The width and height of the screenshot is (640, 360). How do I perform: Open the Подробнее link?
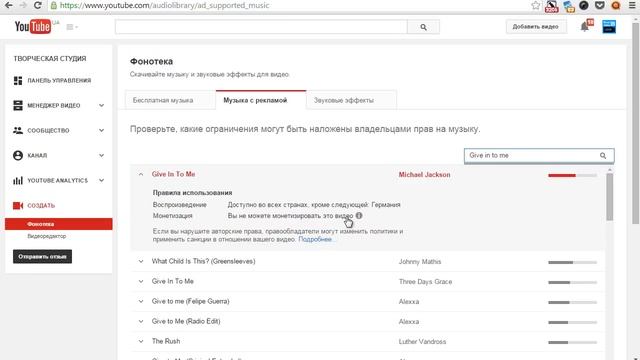(x=315, y=239)
